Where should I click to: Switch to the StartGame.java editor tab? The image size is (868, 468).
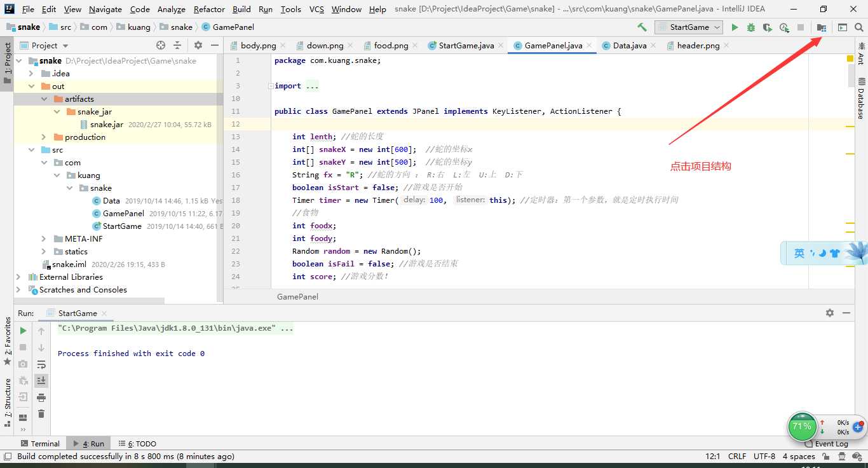point(466,46)
